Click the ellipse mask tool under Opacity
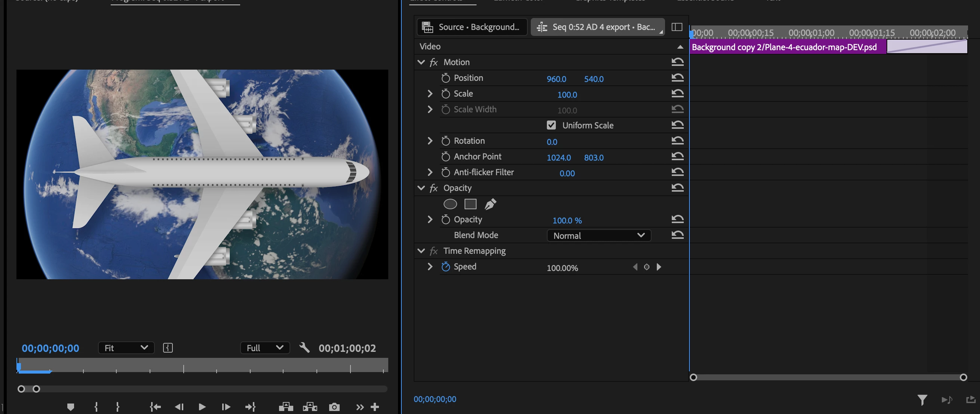The height and width of the screenshot is (414, 980). (x=450, y=204)
